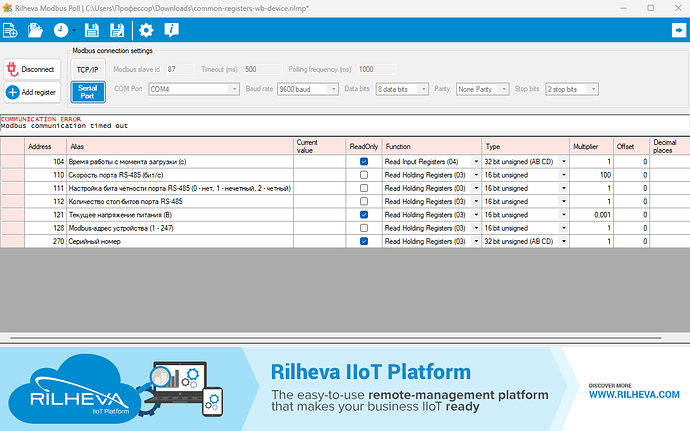Screen dimensions: 690x431
Task: Click the Save As floppy icon
Action: pyautogui.click(x=116, y=31)
